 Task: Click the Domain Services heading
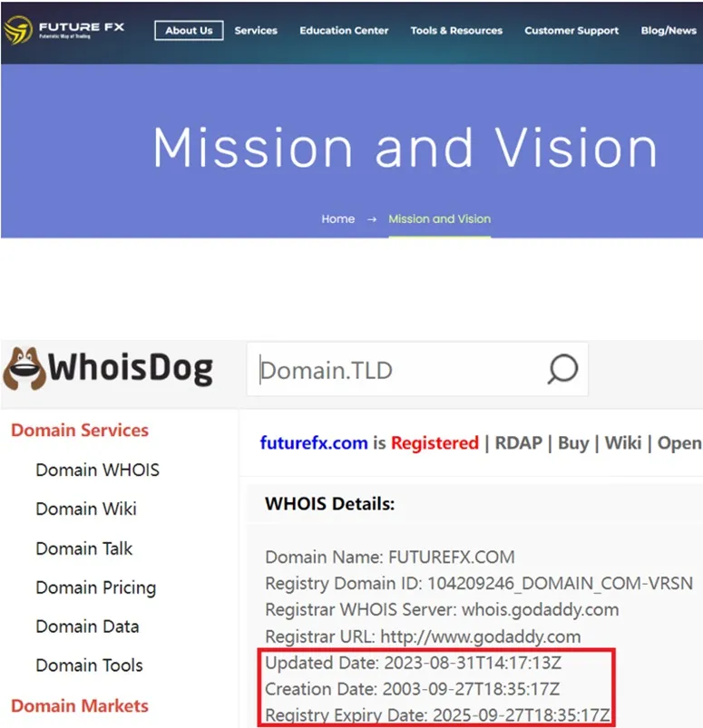click(80, 431)
